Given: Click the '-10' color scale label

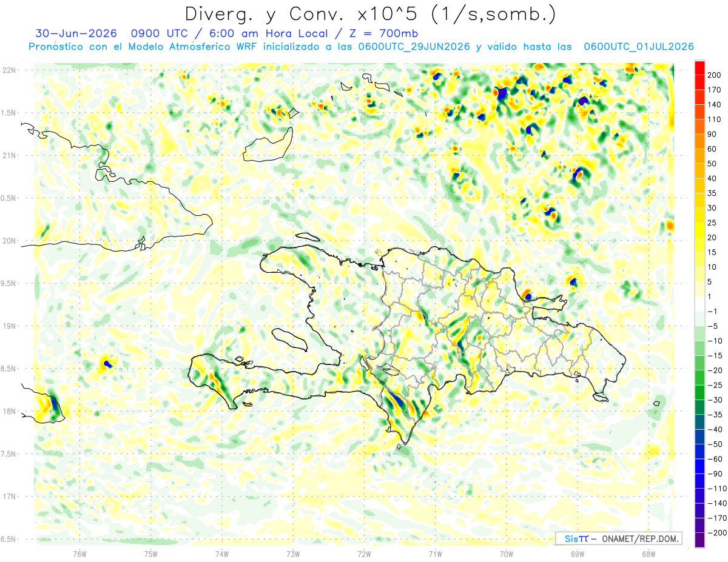Looking at the screenshot, I should tap(715, 341).
